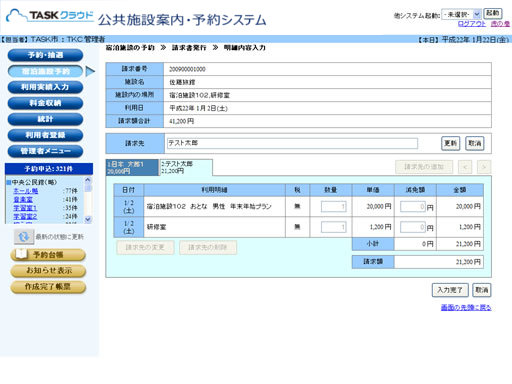
Task: Click the previous '<' tab arrow button
Action: [465, 167]
